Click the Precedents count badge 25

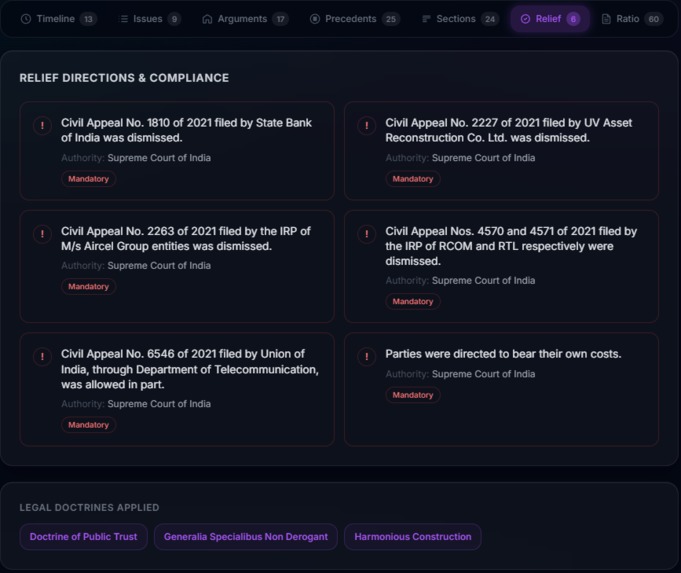(391, 19)
